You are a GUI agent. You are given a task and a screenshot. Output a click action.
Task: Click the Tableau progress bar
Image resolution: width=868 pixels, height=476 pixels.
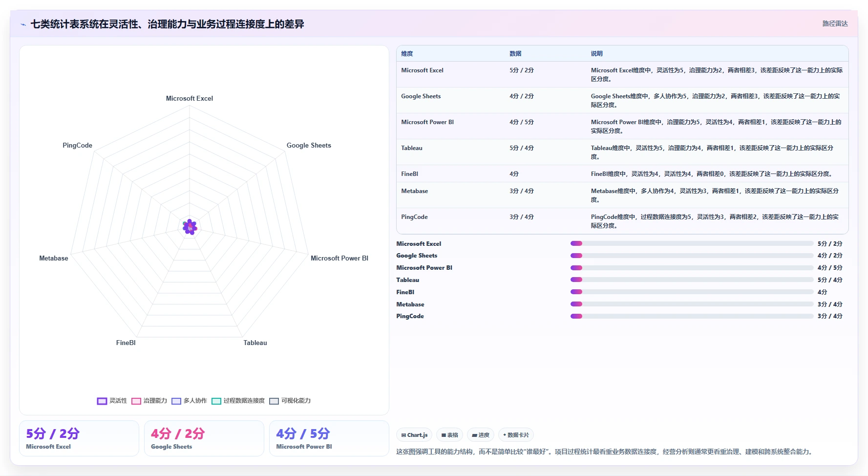tap(692, 280)
